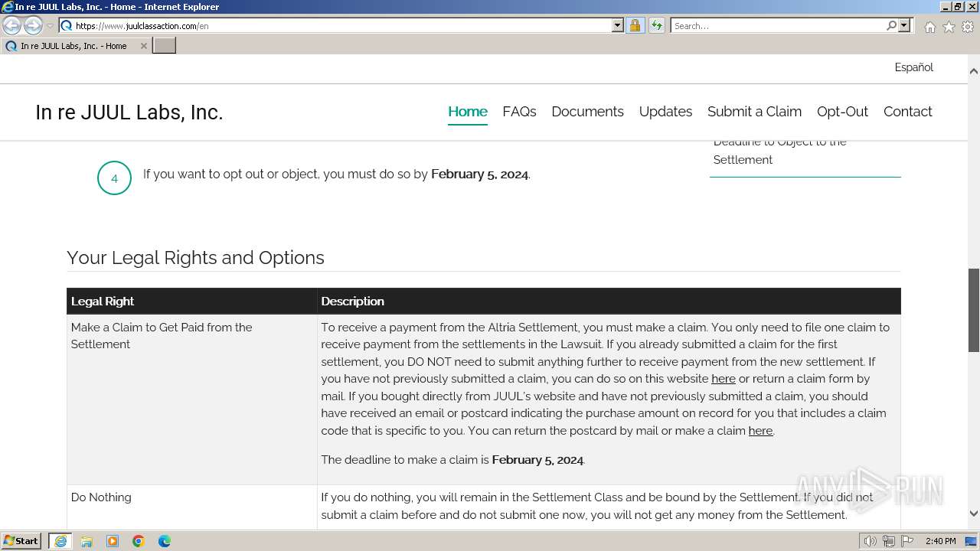The width and height of the screenshot is (980, 551).
Task: Select the In re JUUL Labs tab
Action: pyautogui.click(x=73, y=46)
